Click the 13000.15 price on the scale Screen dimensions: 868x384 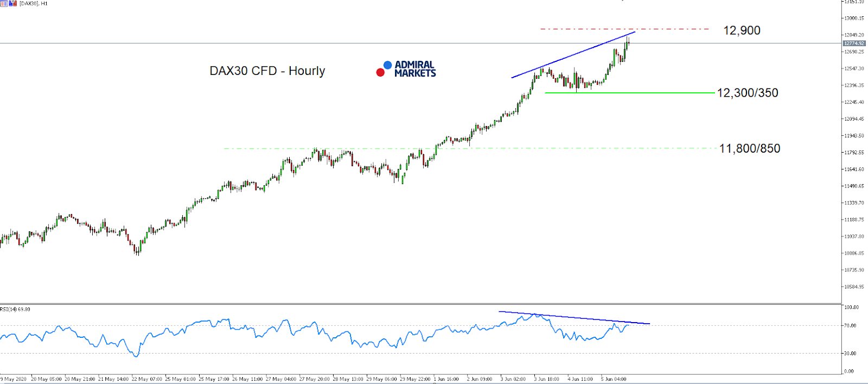[x=854, y=18]
